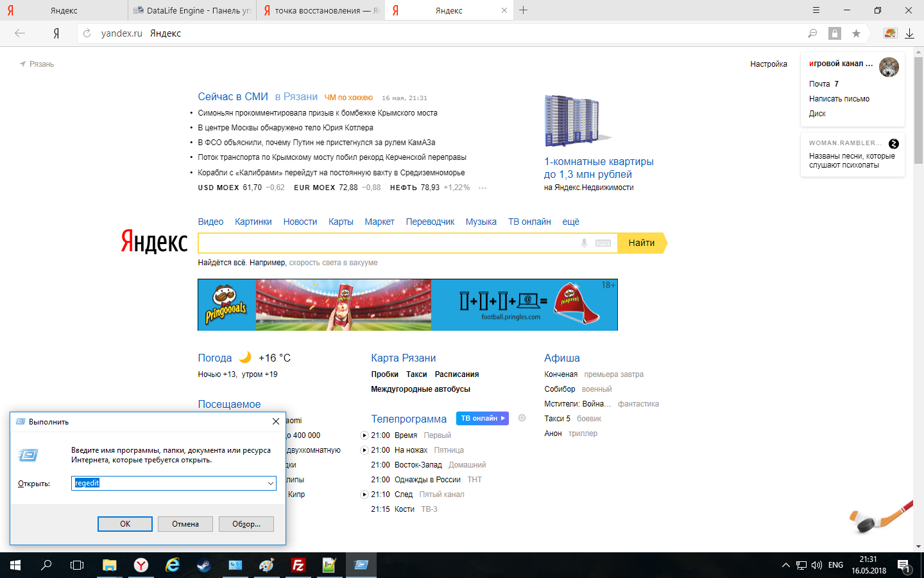Expand more quotes with the ellipsis

[x=483, y=188]
